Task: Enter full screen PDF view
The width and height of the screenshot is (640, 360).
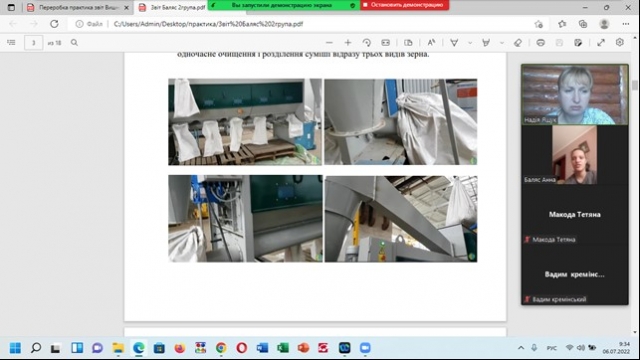Action: click(x=601, y=42)
